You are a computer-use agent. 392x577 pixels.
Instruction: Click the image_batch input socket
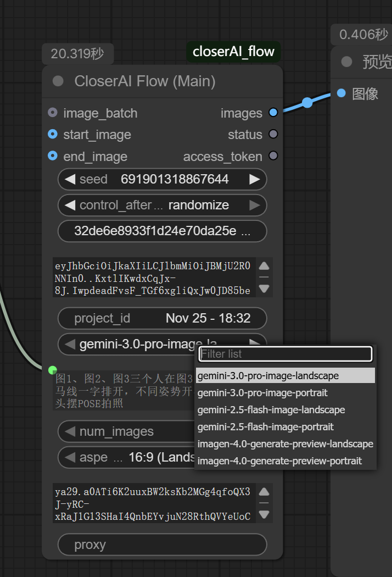[53, 113]
